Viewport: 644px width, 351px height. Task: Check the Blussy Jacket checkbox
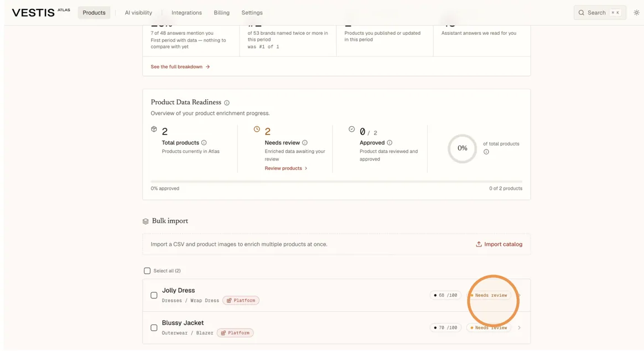pyautogui.click(x=154, y=328)
